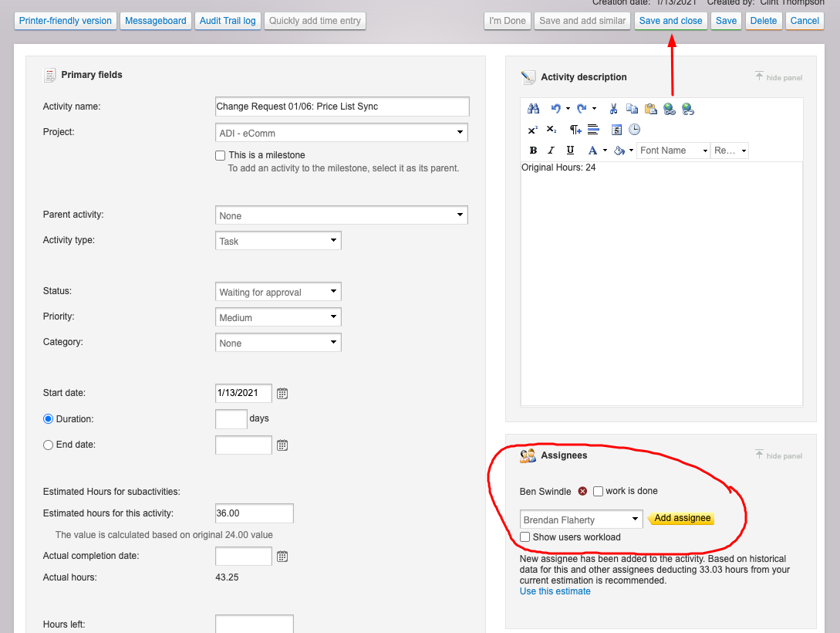Image resolution: width=840 pixels, height=633 pixels.
Task: Click the Undo arrow in the editor
Action: [556, 109]
